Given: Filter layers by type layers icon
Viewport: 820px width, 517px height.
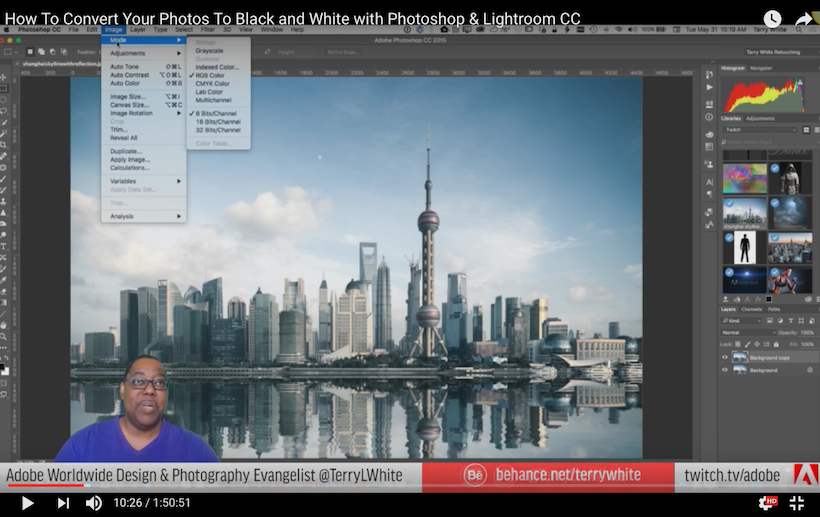Looking at the screenshot, I should tap(790, 320).
